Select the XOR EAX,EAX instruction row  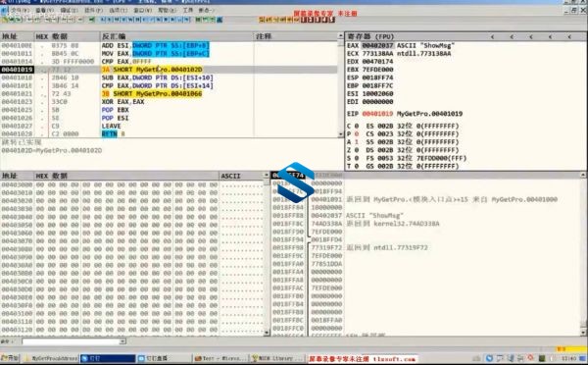click(169, 102)
